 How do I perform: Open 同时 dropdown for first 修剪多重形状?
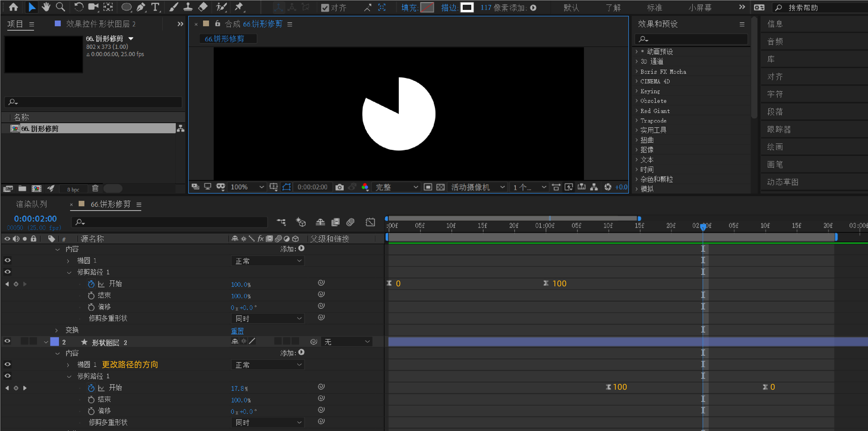(x=268, y=318)
